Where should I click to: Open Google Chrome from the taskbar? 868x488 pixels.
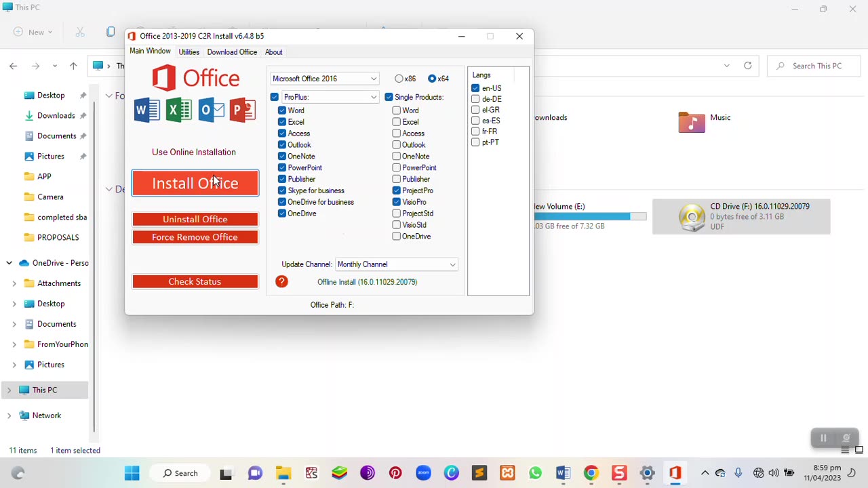point(591,473)
